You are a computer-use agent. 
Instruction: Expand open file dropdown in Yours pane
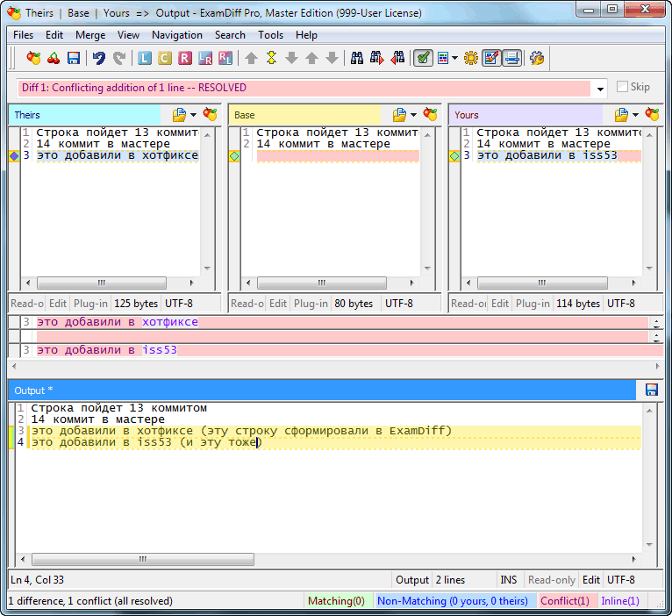click(635, 115)
